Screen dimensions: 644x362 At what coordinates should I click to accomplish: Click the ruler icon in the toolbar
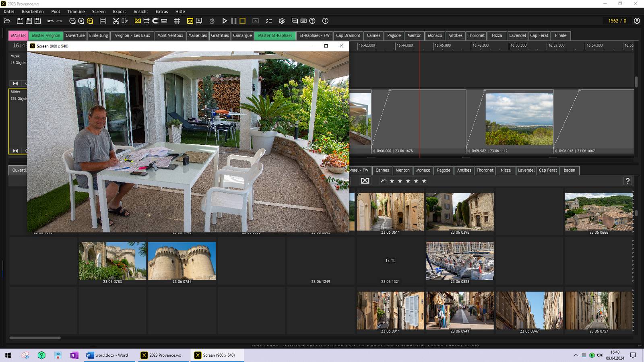coord(164,21)
